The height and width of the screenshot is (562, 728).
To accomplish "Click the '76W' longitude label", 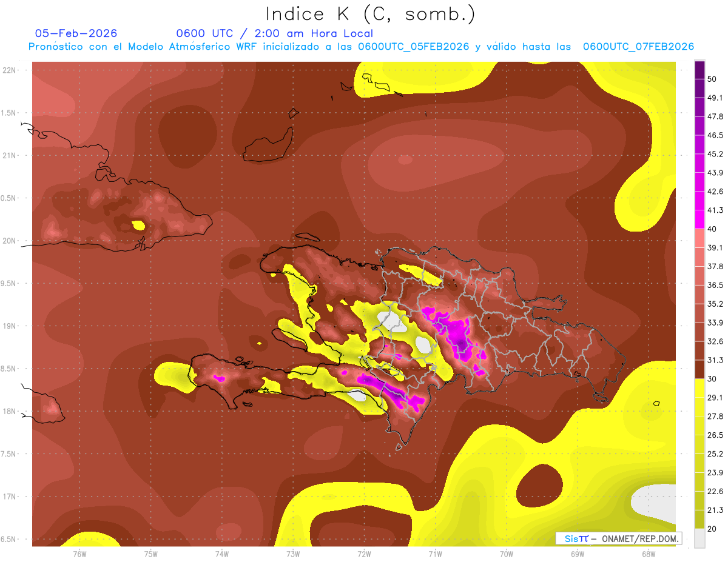I will click(79, 553).
